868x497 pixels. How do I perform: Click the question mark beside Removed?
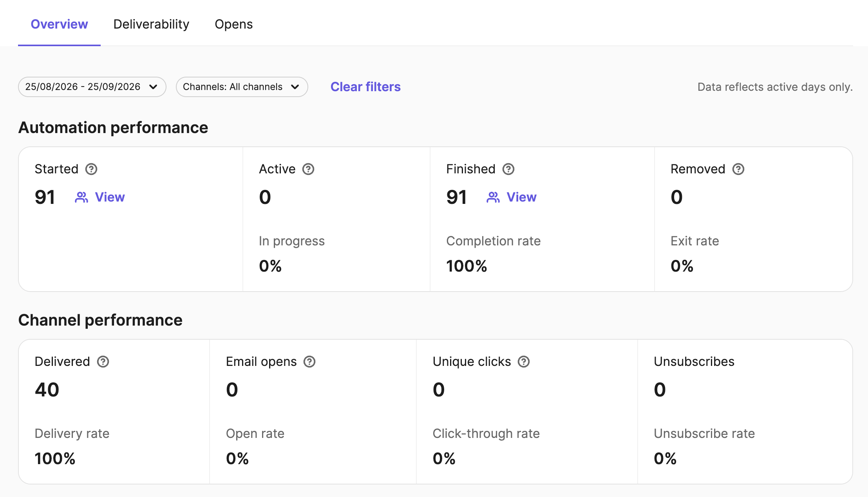pyautogui.click(x=738, y=169)
